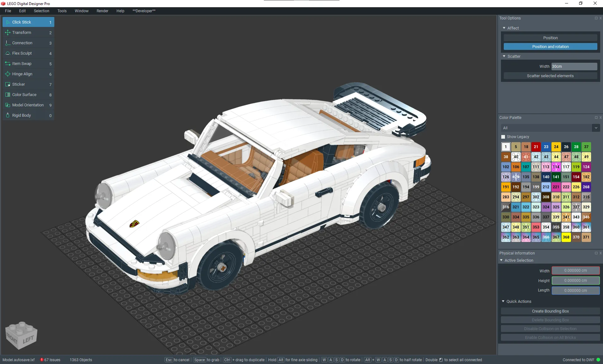Image resolution: width=603 pixels, height=364 pixels.
Task: Click the Length value field
Action: [x=575, y=291]
